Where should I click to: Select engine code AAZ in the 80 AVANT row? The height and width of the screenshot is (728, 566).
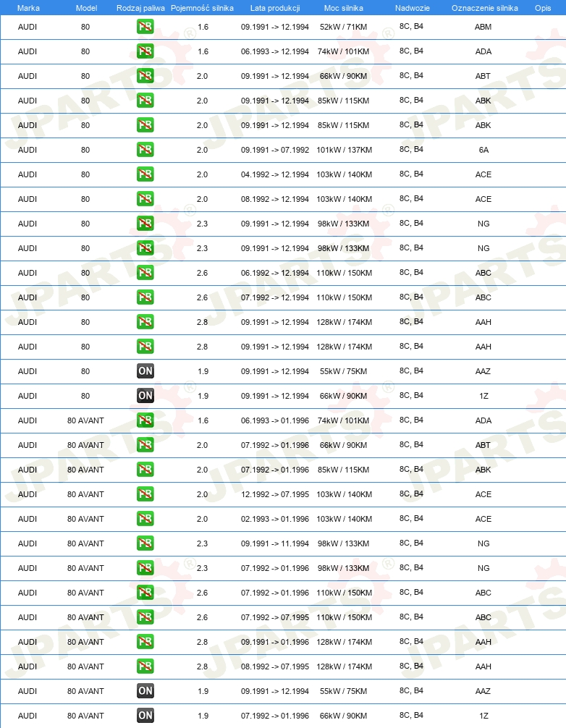click(x=483, y=691)
